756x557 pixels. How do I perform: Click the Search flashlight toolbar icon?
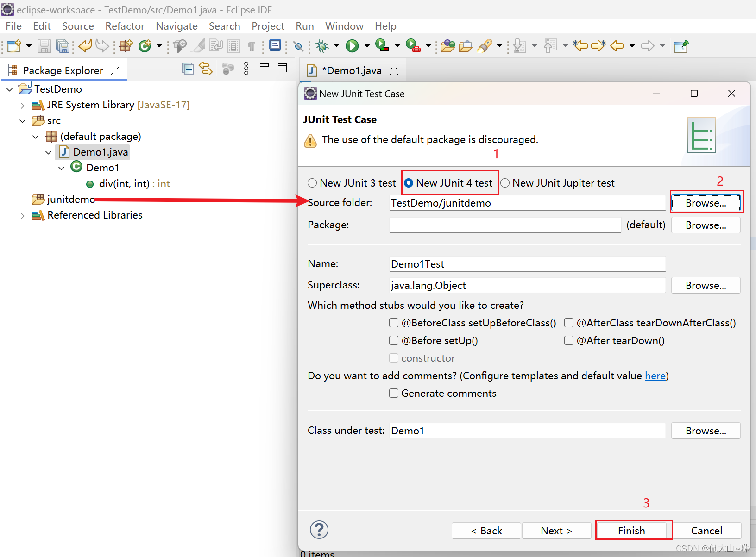[485, 46]
